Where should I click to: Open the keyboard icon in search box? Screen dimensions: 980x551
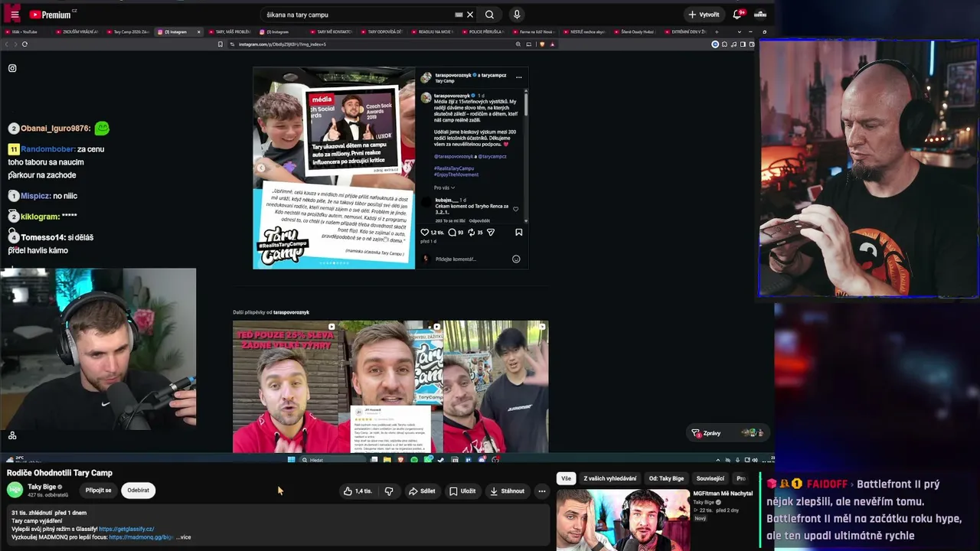(x=459, y=15)
